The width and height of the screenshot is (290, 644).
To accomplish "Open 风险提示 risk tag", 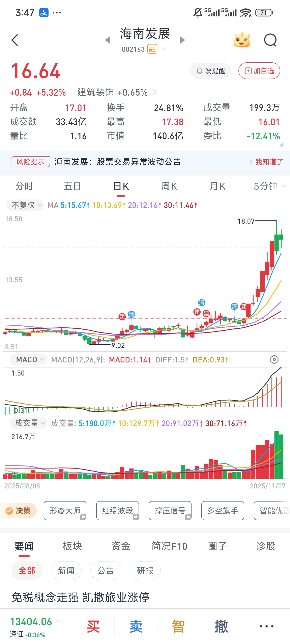I will [x=30, y=162].
